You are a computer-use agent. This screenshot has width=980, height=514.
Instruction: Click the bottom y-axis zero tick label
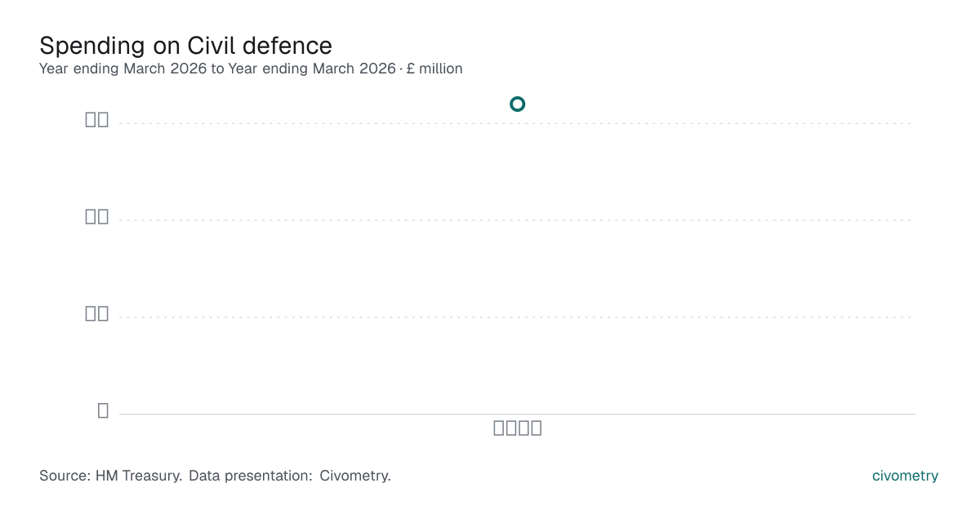[x=103, y=410]
